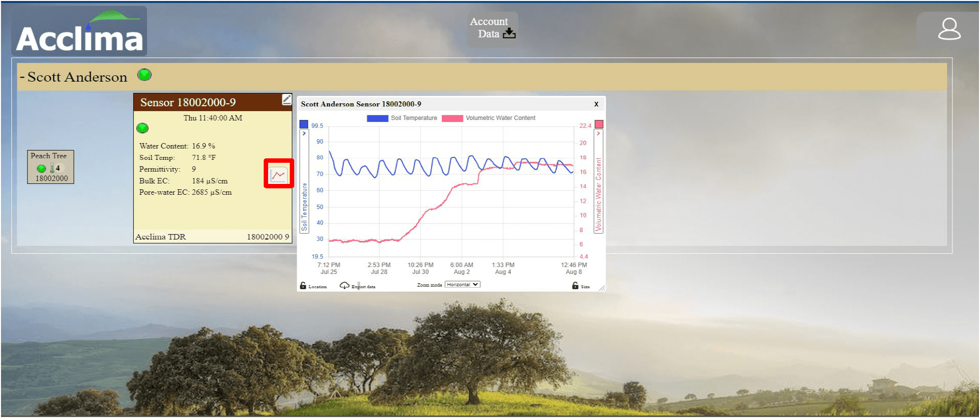Screen dimensions: 980x418
Task: Click the blue Soil Temperature color swatch
Action: [304, 124]
